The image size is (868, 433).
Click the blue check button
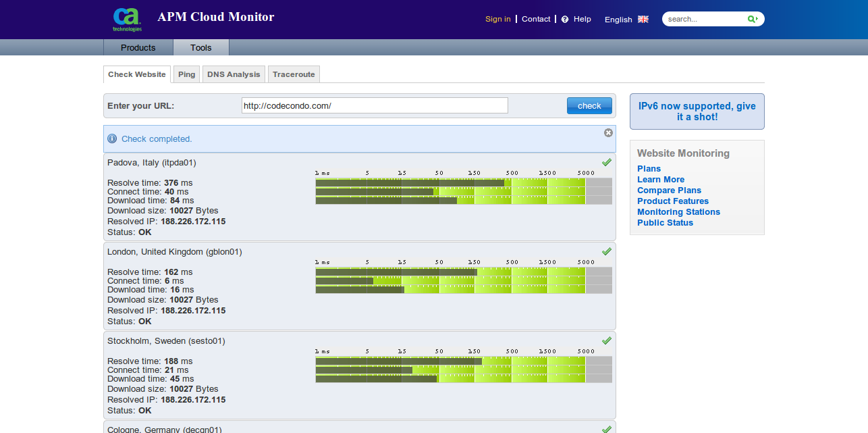point(589,105)
